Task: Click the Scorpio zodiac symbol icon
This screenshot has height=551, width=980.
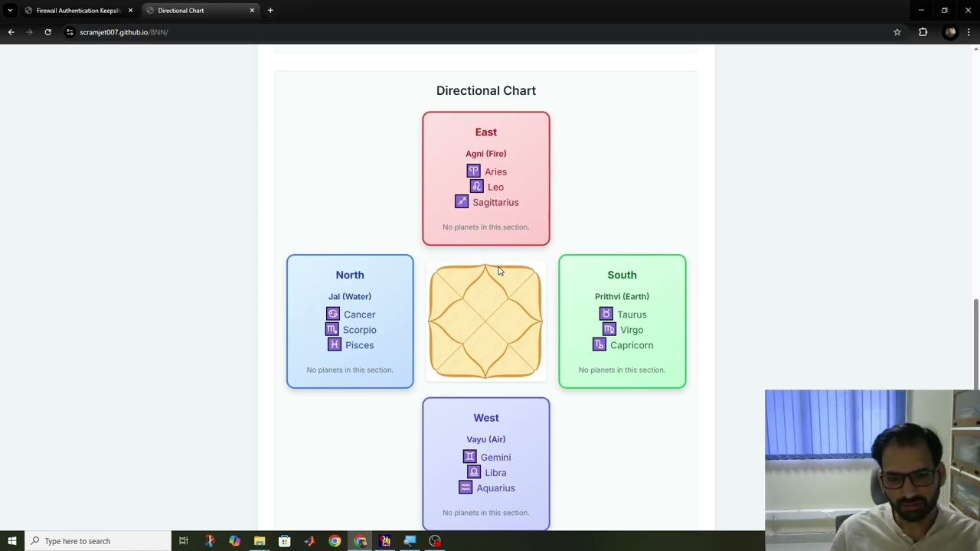Action: [332, 330]
